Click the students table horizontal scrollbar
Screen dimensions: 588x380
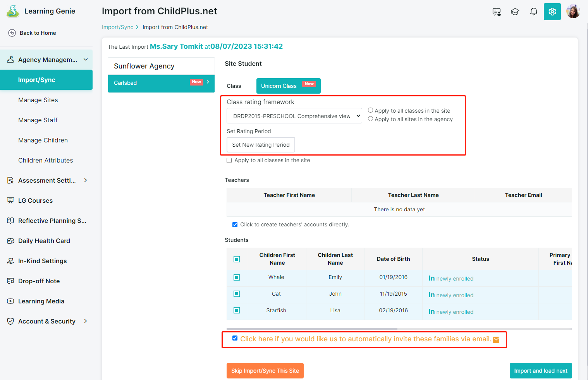pyautogui.click(x=312, y=329)
